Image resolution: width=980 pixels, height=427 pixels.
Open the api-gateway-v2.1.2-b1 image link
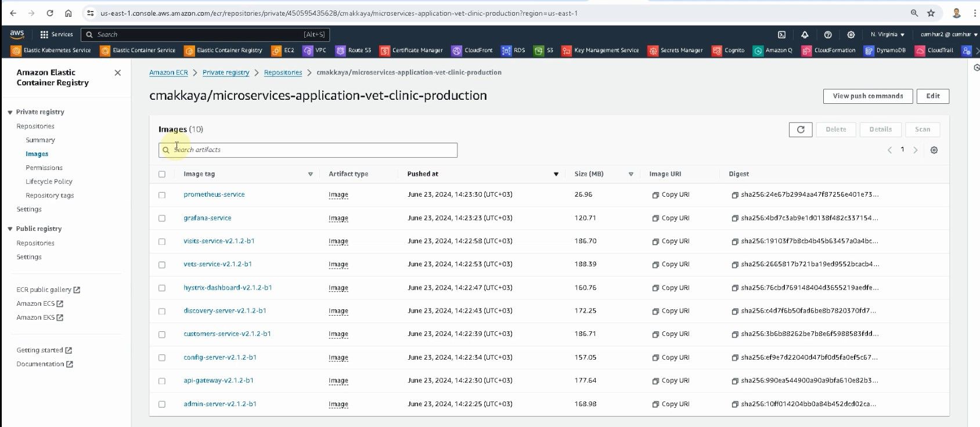(x=218, y=381)
